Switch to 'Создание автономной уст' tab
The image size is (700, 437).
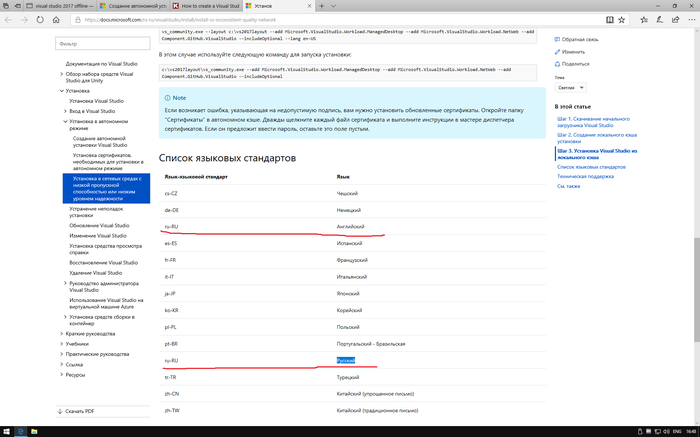pos(133,6)
